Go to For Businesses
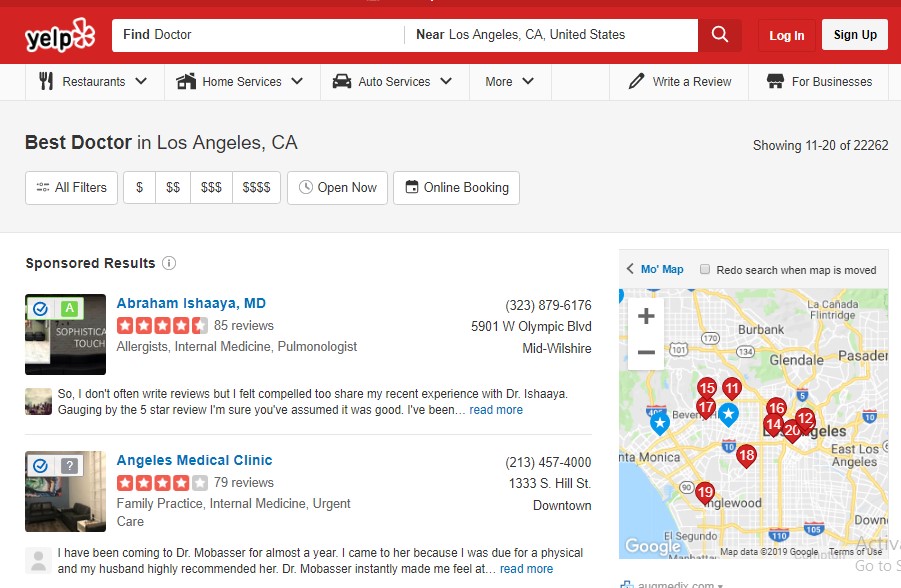 pos(819,82)
